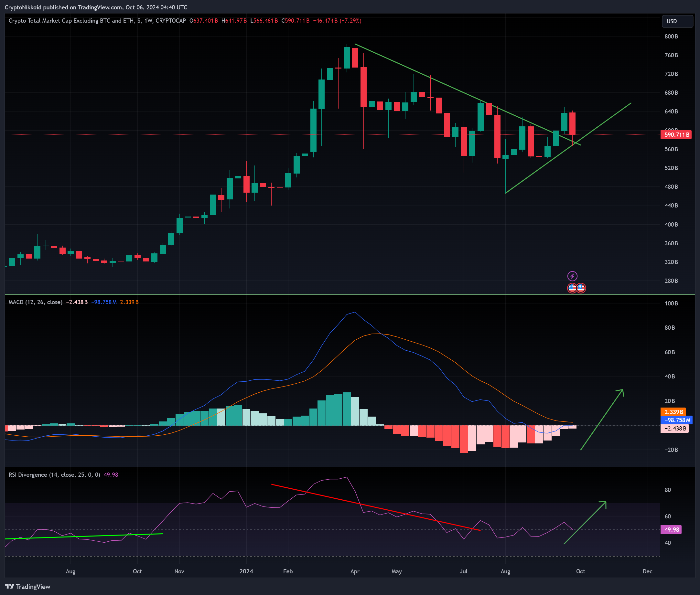Image resolution: width=700 pixels, height=595 pixels.
Task: Click the −2.438B histogram value in MACD legend
Action: (77, 302)
